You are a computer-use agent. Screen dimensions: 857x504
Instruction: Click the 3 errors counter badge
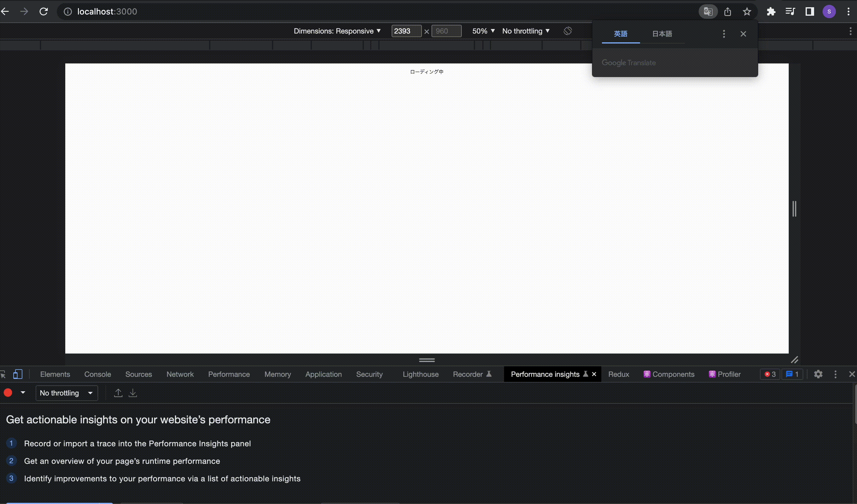[770, 374]
